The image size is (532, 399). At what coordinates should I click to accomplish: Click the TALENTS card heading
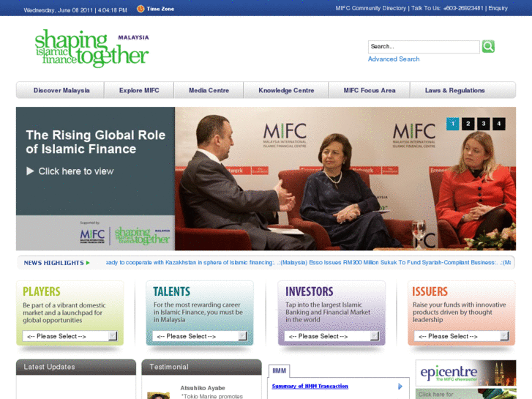coord(171,291)
